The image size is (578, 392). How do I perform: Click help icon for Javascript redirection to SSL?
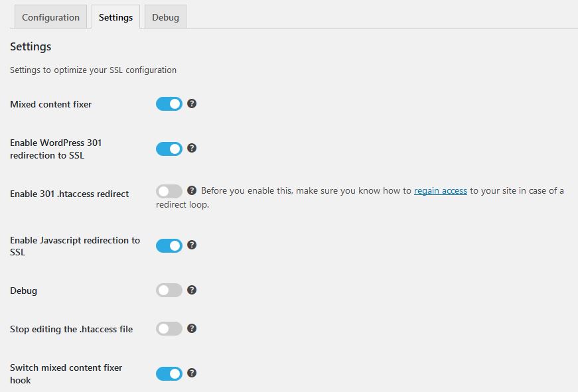[x=192, y=245]
